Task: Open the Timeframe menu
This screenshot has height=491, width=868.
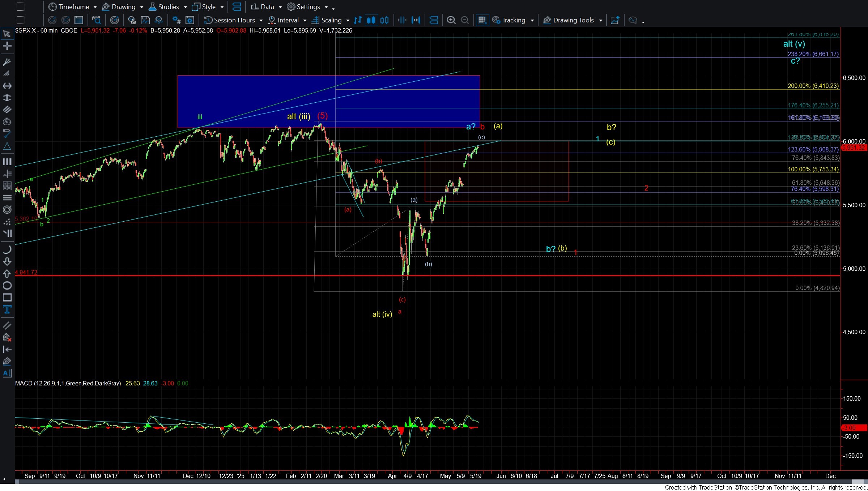Action: point(69,7)
